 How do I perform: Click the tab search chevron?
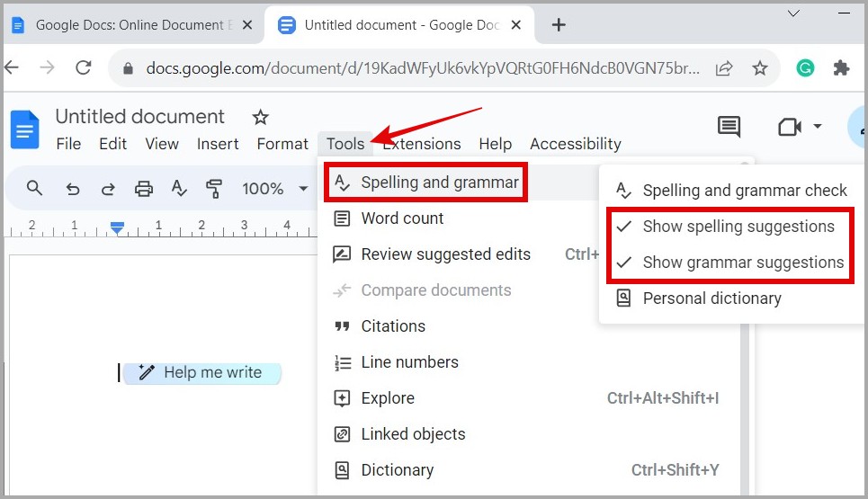tap(794, 13)
